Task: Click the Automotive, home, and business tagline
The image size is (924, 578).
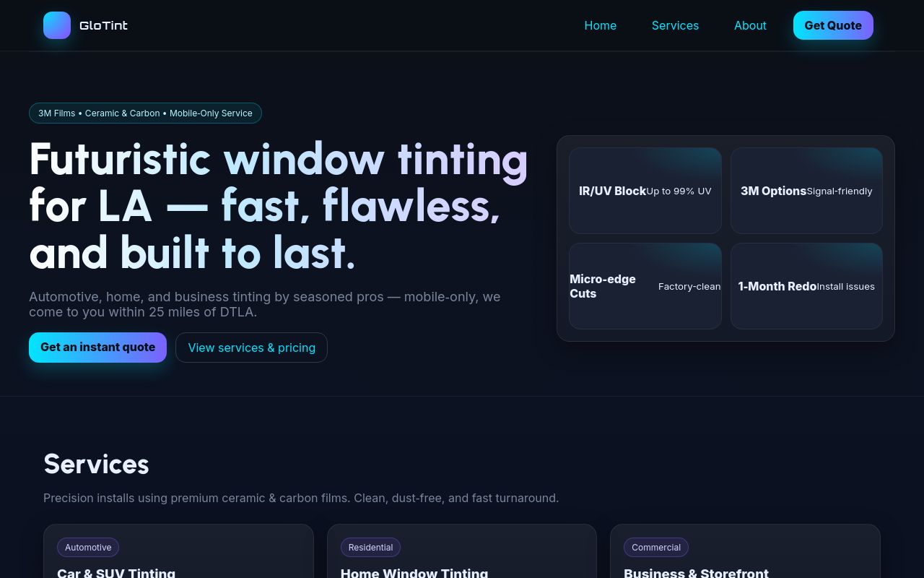Action: coord(265,304)
